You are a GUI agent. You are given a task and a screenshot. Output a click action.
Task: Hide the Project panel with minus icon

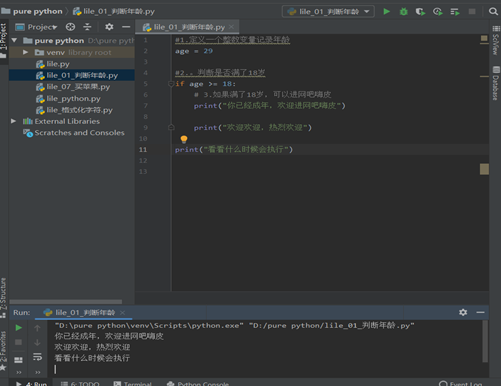click(126, 27)
